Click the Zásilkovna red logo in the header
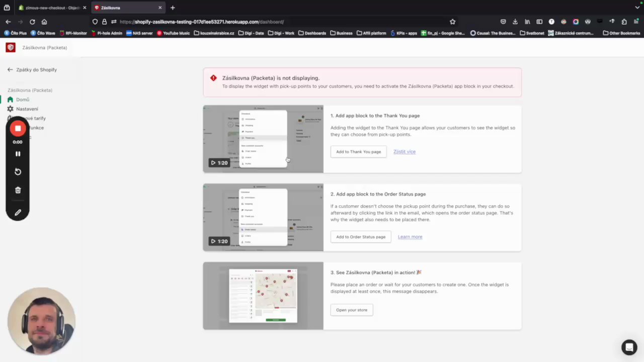644x362 pixels. [x=11, y=47]
